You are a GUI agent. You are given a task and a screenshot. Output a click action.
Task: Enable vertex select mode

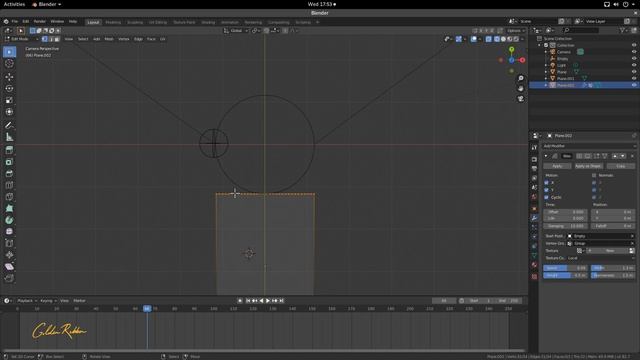click(x=45, y=39)
